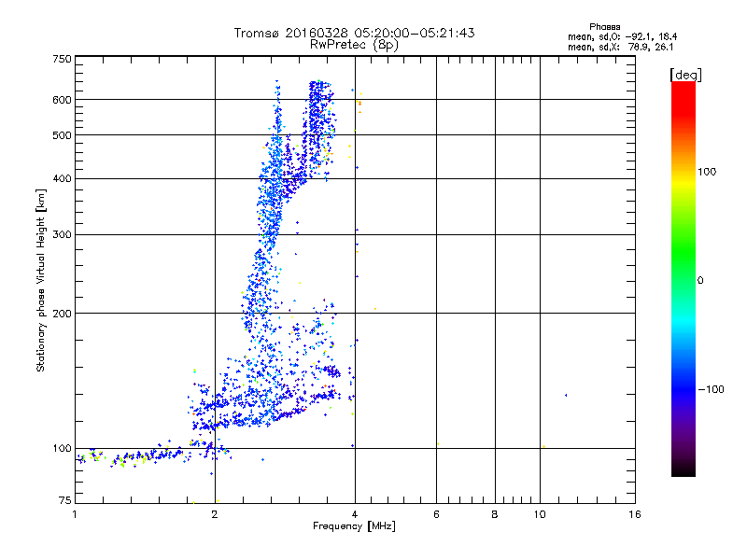Click the y-axis tick label '750'

point(62,59)
